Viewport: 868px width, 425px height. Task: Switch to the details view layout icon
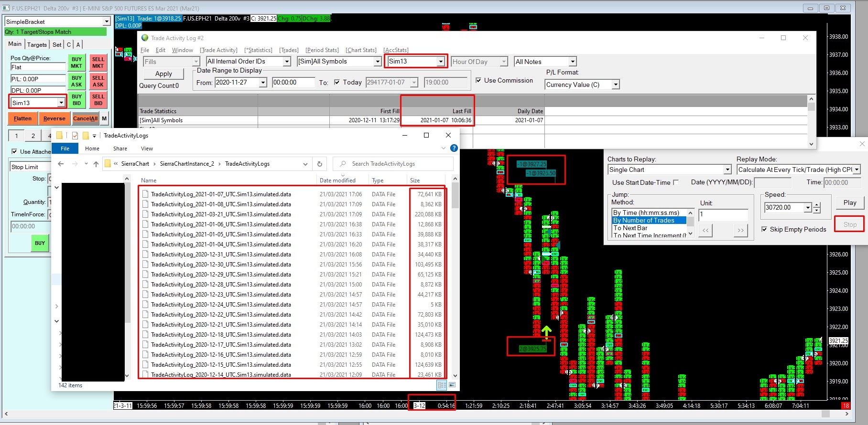[442, 385]
